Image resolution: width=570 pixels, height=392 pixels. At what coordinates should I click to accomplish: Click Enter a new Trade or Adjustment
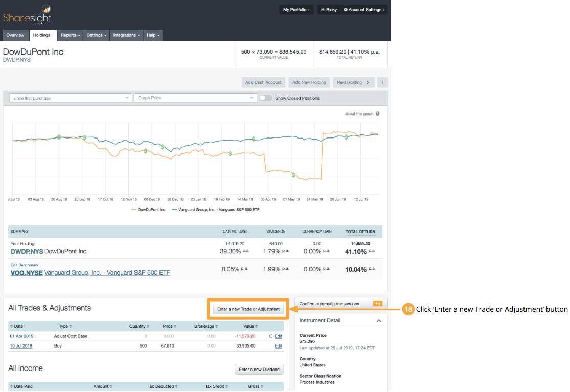click(x=248, y=309)
